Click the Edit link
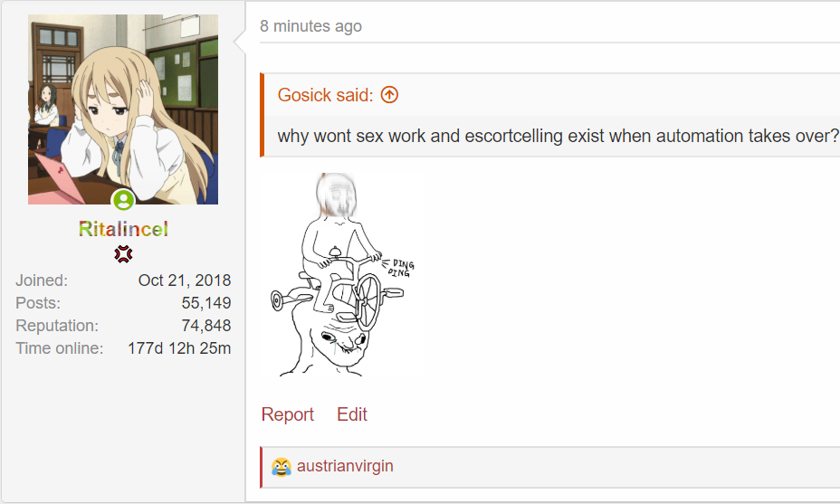Viewport: 840px width, 504px height. click(x=352, y=414)
